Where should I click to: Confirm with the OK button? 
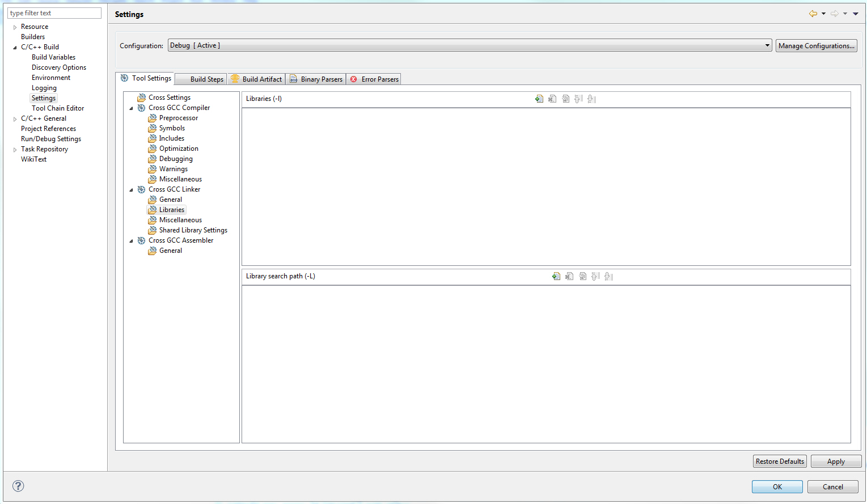[x=777, y=486]
